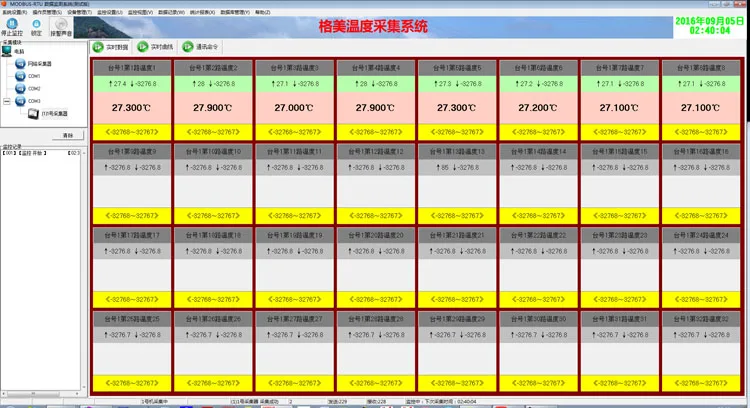Click the 27.300℃ reading of channel 1
Image resolution: width=750 pixels, height=408 pixels.
coord(132,108)
